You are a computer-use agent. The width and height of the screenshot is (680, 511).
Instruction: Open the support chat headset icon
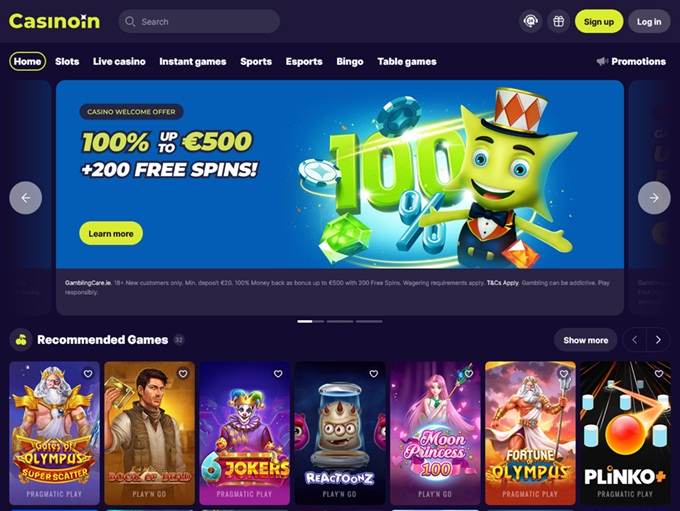tap(530, 21)
